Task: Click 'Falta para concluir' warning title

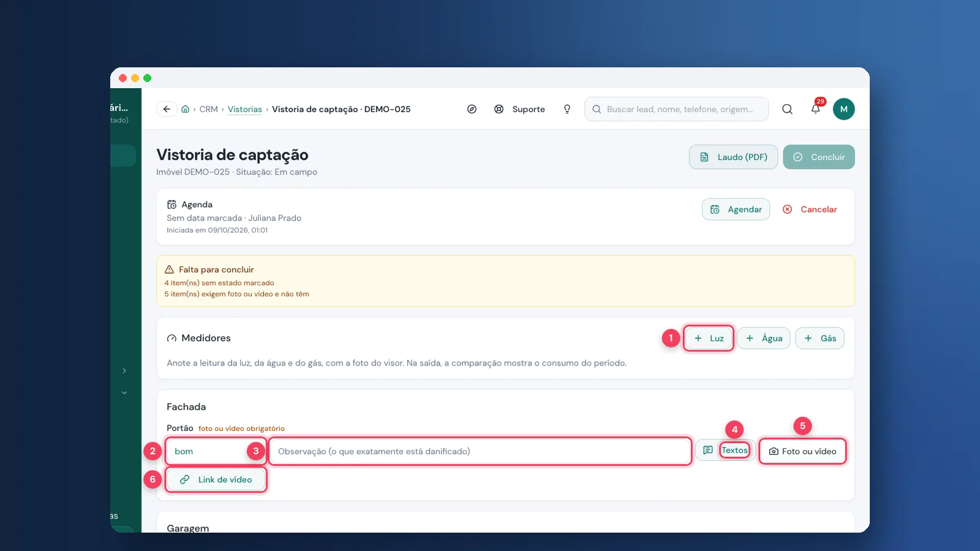Action: coord(216,269)
